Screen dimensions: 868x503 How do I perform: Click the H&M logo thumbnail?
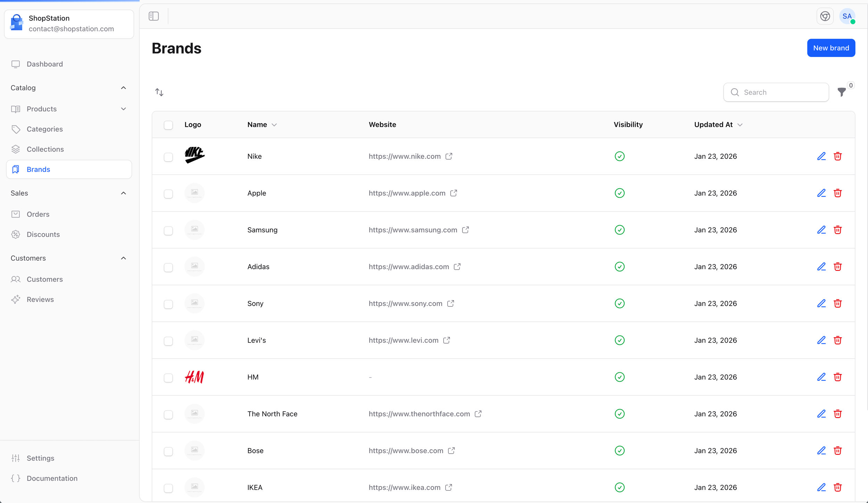(194, 377)
